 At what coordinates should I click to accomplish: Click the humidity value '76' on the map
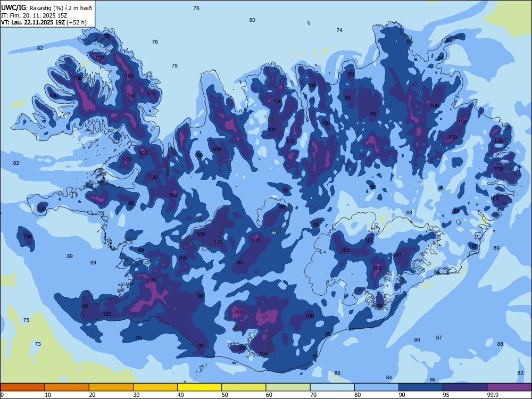point(196,8)
